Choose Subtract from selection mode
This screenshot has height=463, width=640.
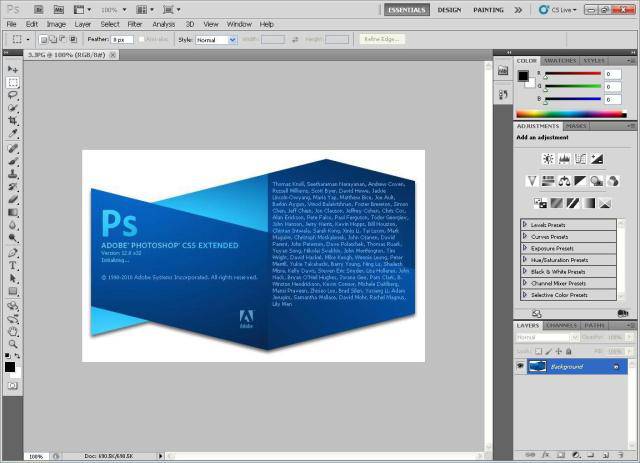tap(63, 40)
